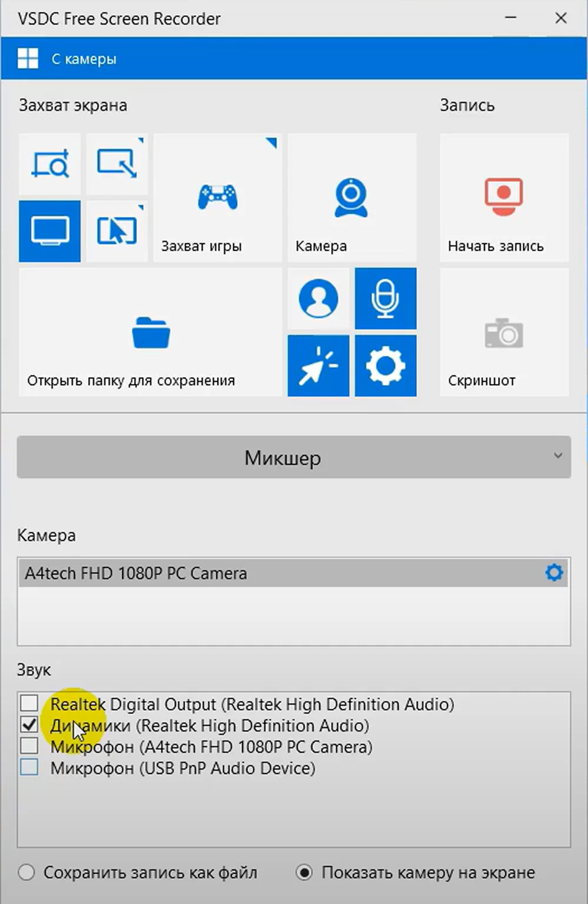
Task: Enable Realtek Digital Output checkbox
Action: click(x=29, y=703)
